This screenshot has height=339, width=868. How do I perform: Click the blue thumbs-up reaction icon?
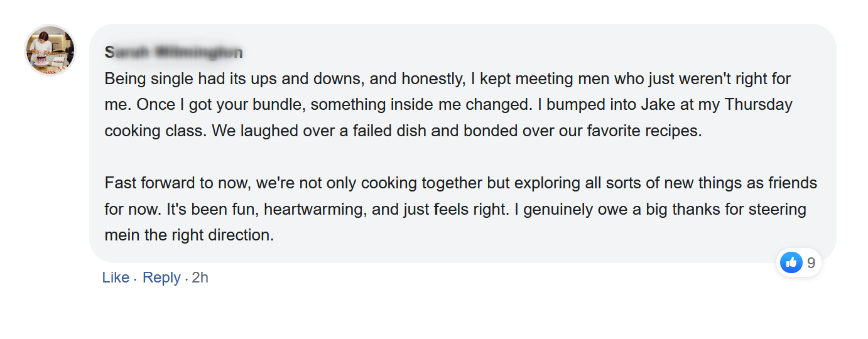(791, 262)
